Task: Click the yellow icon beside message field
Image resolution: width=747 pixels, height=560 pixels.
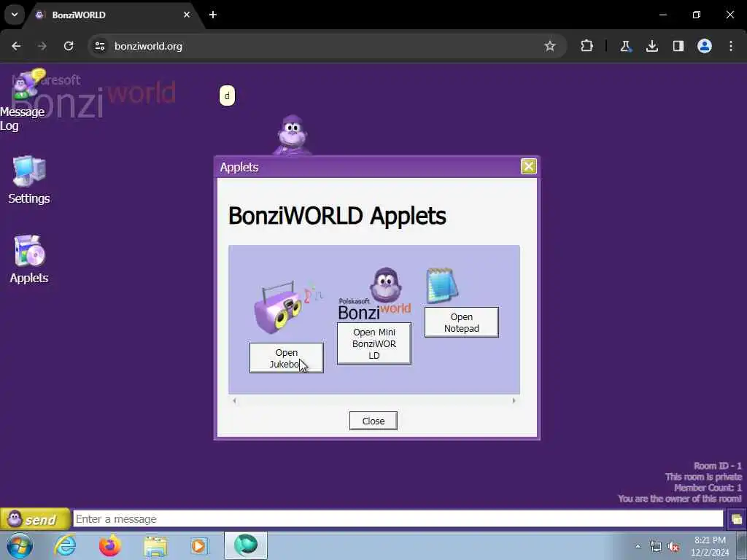Action: [x=736, y=519]
